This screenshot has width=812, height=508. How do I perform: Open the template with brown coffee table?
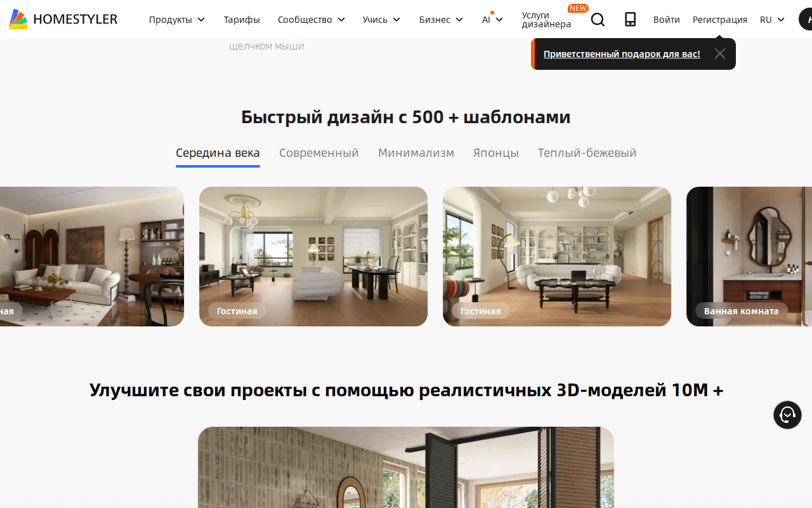coord(92,257)
